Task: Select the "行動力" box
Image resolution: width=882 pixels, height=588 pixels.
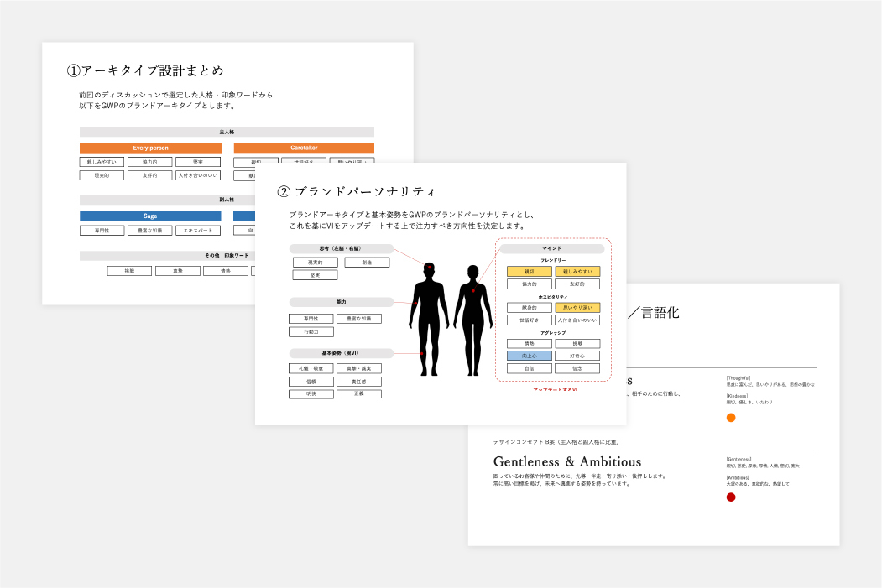Action: coord(311,331)
